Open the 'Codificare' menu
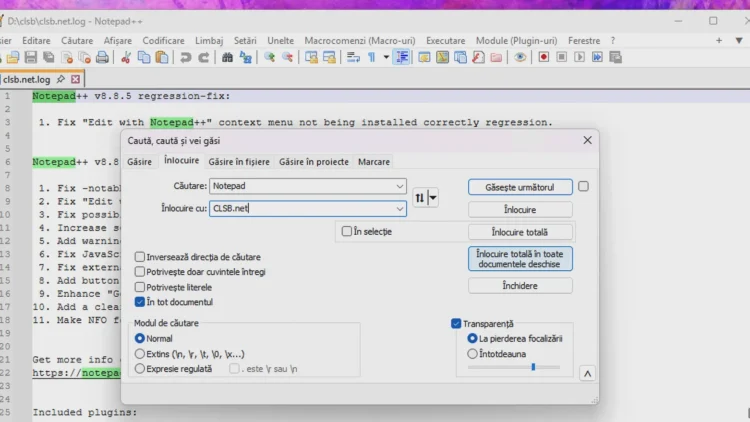 pyautogui.click(x=163, y=40)
